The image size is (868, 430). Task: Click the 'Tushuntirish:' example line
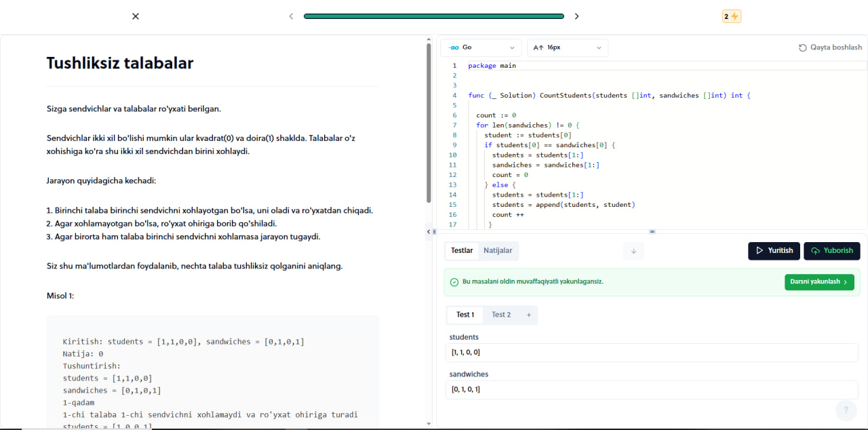pyautogui.click(x=92, y=366)
